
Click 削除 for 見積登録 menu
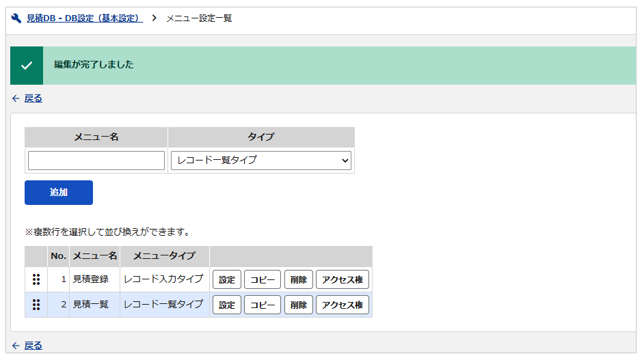[x=299, y=279]
